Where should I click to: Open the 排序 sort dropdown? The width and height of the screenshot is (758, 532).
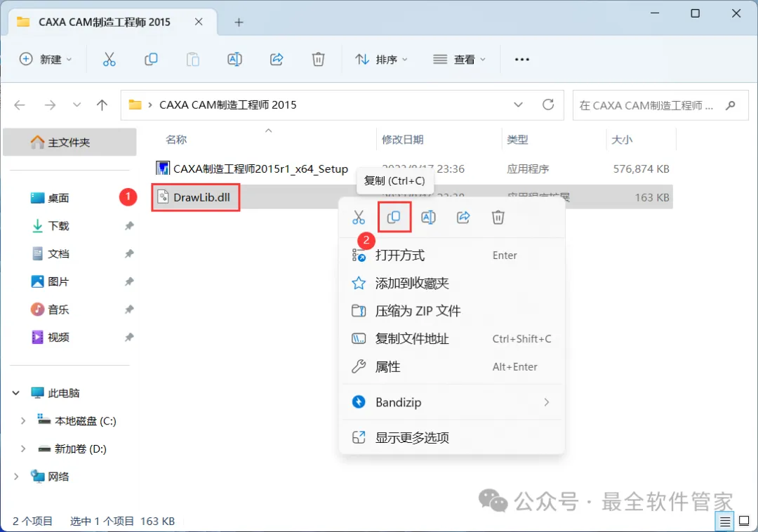click(x=381, y=60)
